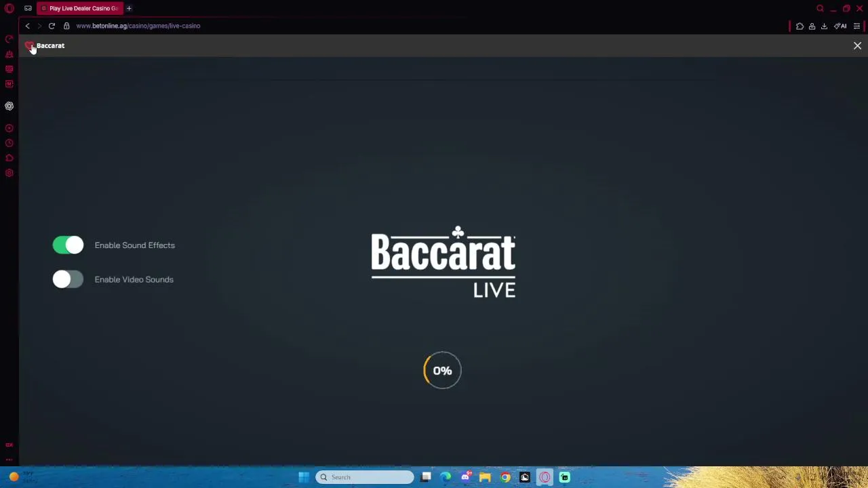Open Task View on the taskbar

pos(426,477)
